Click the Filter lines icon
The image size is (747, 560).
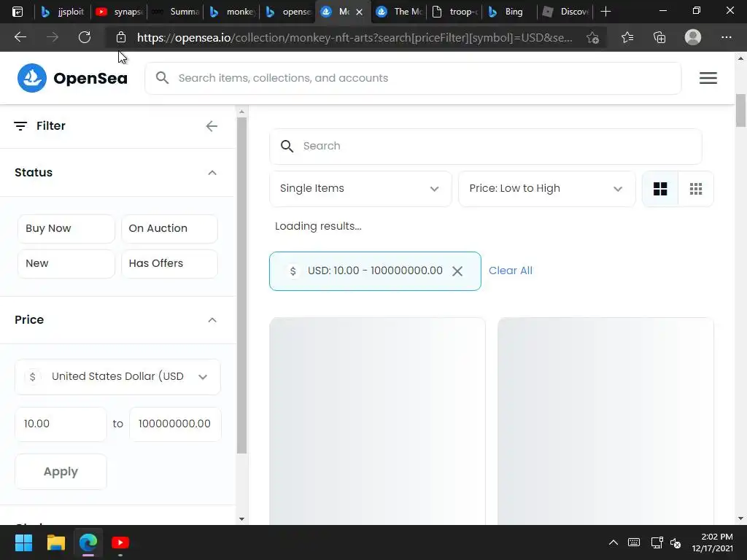20,125
